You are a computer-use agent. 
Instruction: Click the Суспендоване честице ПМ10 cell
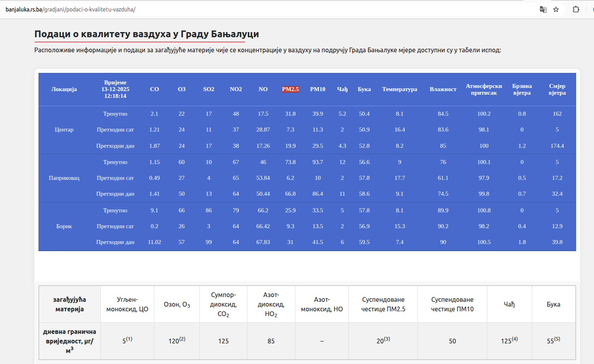[x=452, y=304]
